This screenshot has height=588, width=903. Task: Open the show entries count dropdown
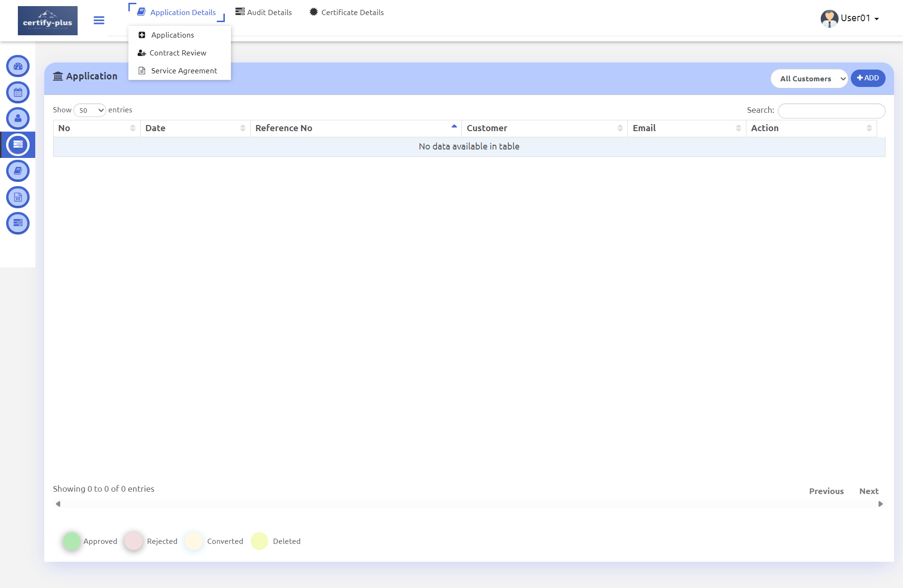click(90, 110)
